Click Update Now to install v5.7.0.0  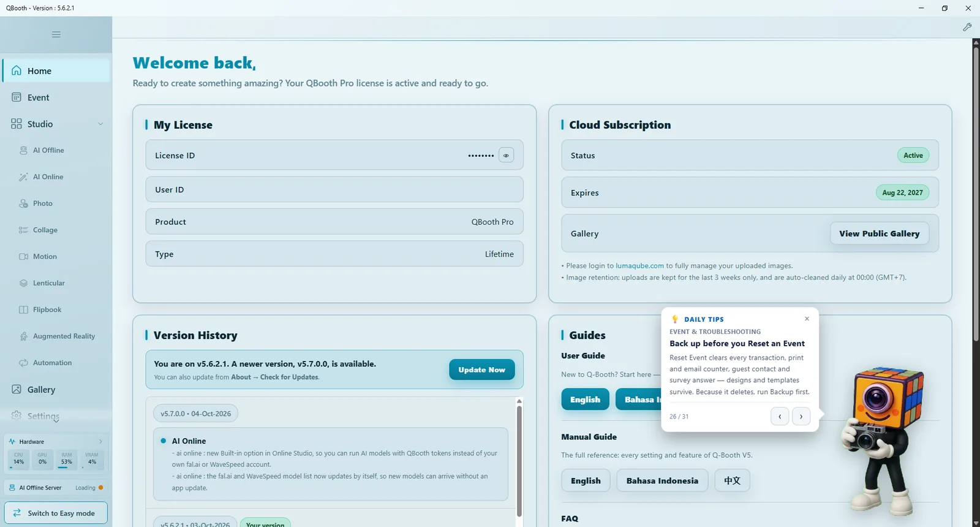(x=481, y=370)
